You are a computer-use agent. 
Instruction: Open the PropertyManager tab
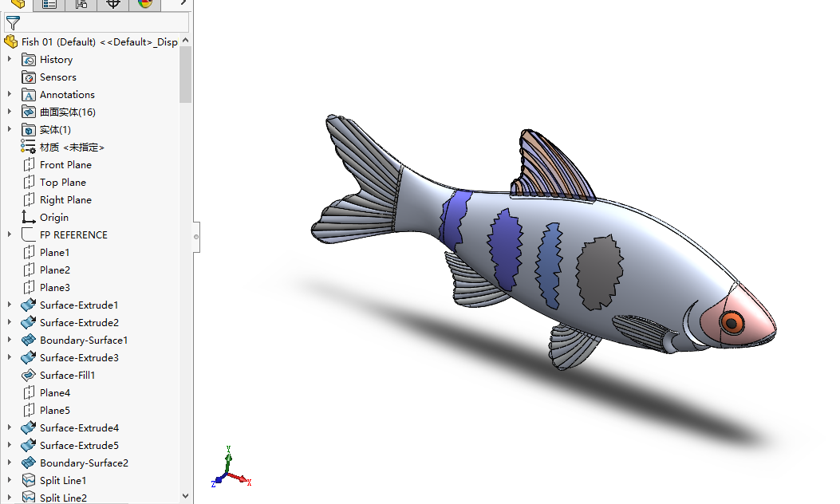pos(49,4)
